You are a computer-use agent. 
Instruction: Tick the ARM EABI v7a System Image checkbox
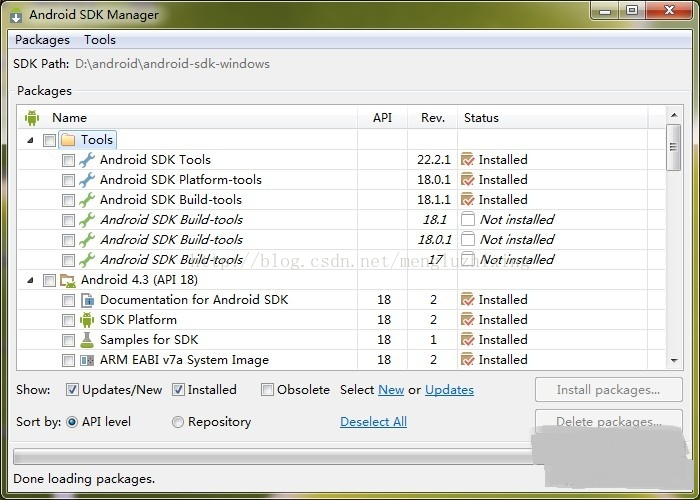68,360
